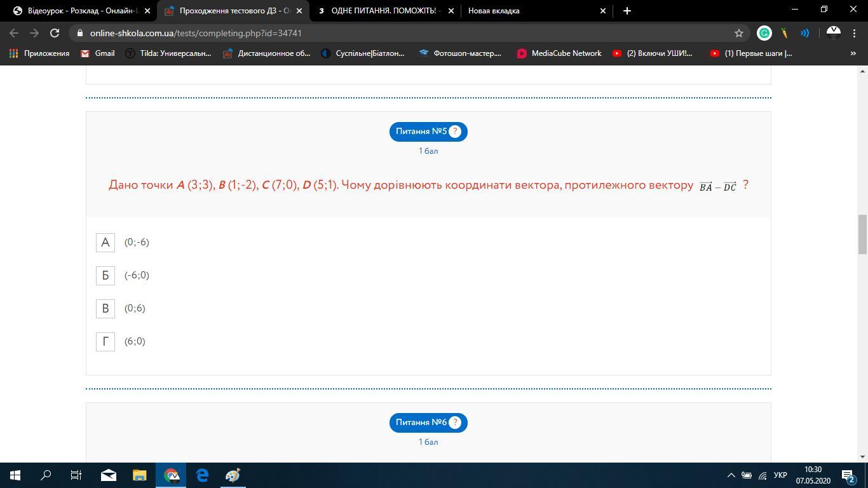Open the Grammarly extension icon

tap(764, 33)
